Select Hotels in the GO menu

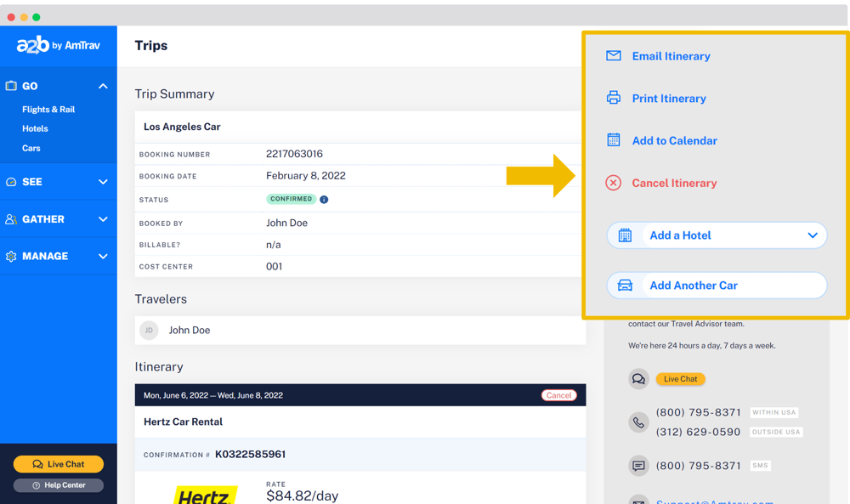click(35, 128)
